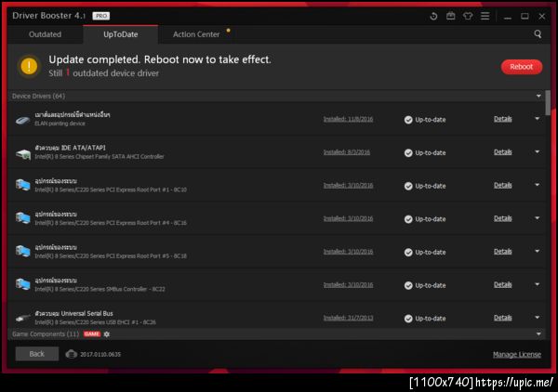Click the yellow warning exclamation icon
The height and width of the screenshot is (392, 558).
[x=29, y=66]
